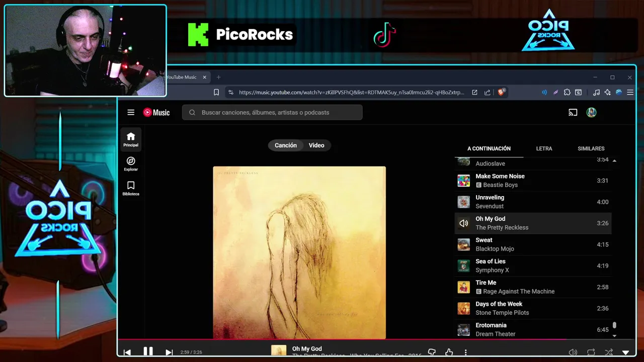Open Brave Shields lion icon
Viewport: 644px width, 362px height.
pyautogui.click(x=502, y=92)
